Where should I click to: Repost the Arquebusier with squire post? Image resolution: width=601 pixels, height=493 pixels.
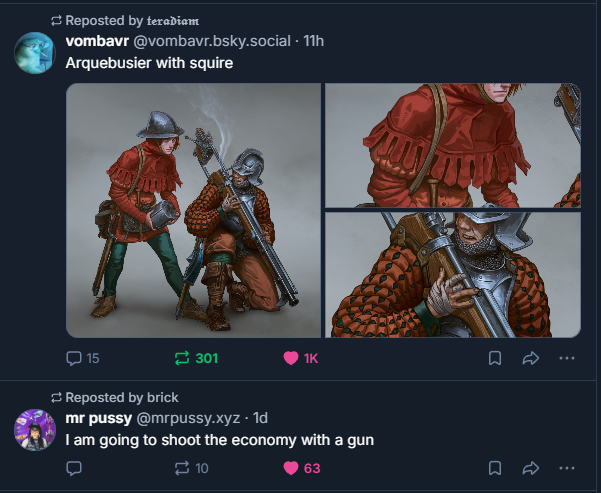(181, 358)
